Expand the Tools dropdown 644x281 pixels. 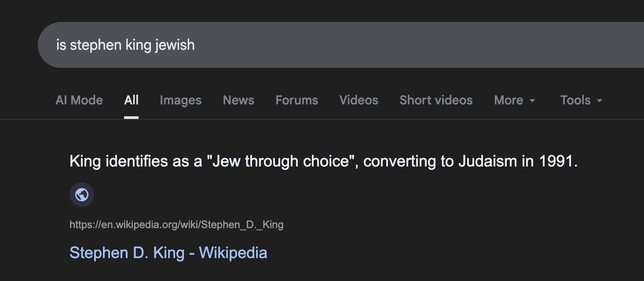pos(575,100)
